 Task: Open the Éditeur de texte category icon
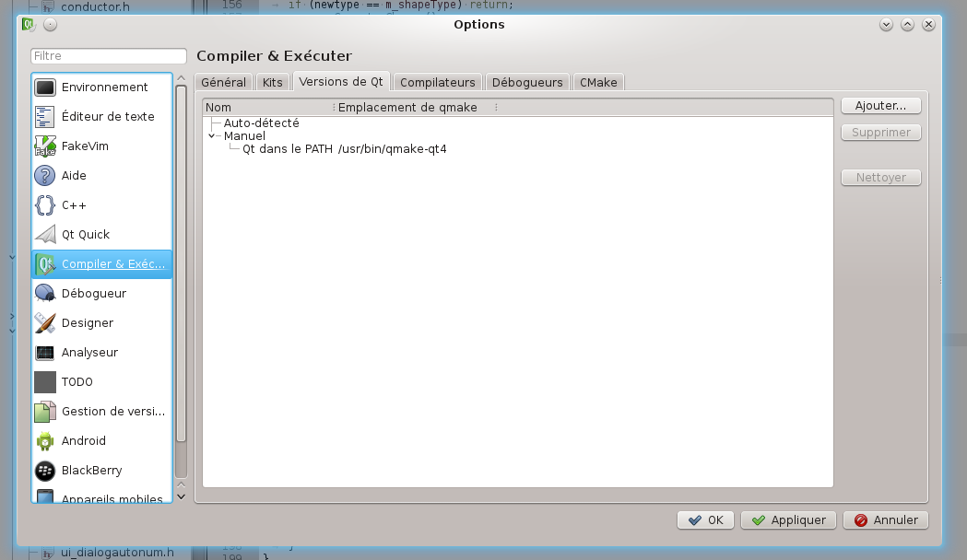click(x=45, y=116)
